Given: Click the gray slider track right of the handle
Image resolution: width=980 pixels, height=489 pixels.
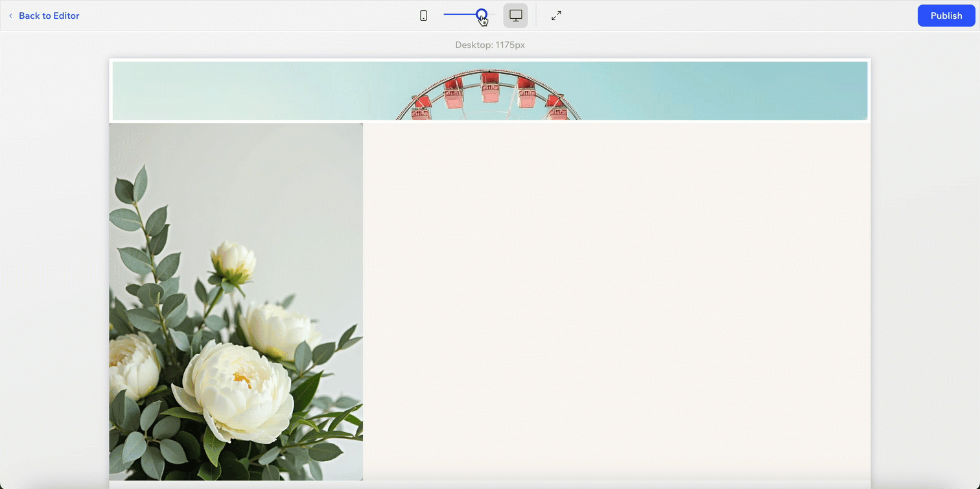Looking at the screenshot, I should click(x=491, y=14).
